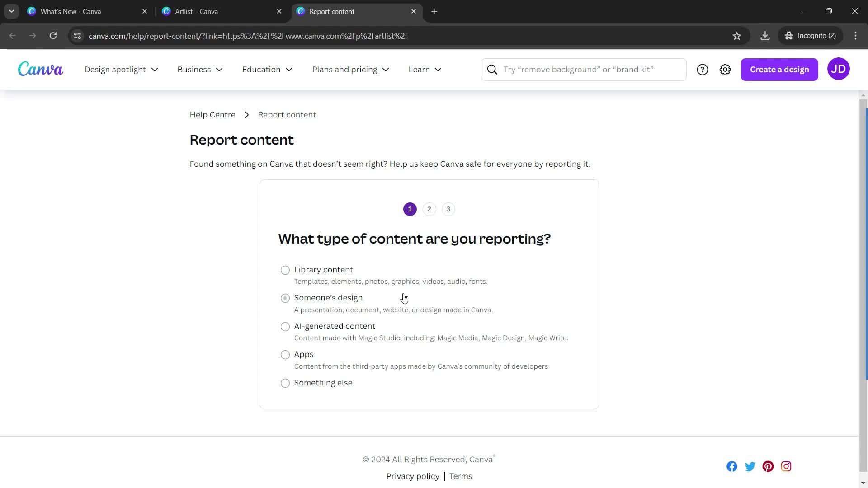Click the user profile JD icon
This screenshot has width=868, height=488.
click(x=838, y=69)
